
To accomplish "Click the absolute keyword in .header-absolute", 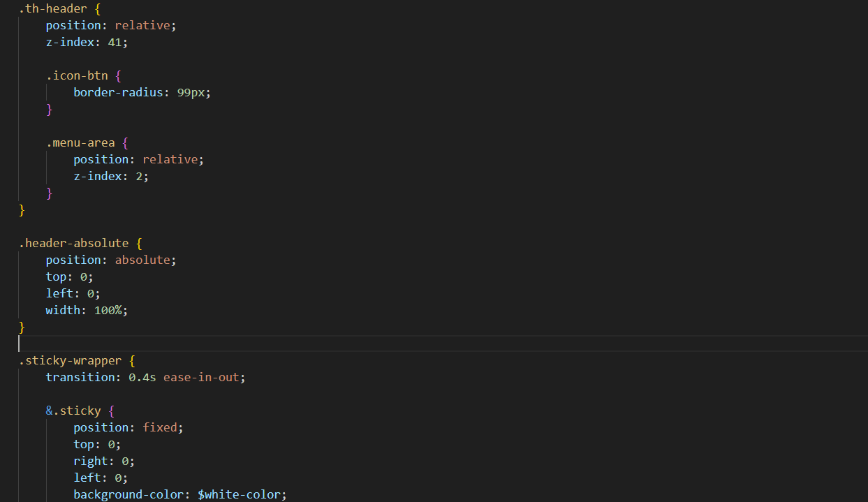I will click(x=143, y=259).
